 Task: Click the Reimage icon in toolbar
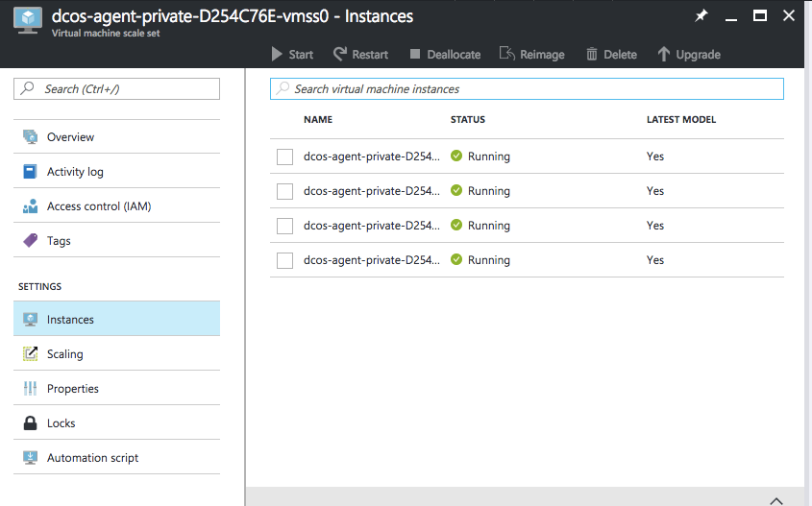(507, 55)
